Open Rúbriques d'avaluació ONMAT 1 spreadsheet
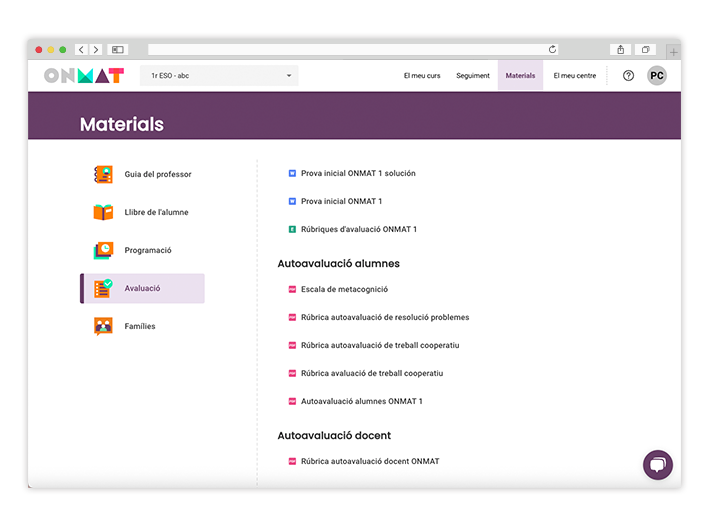704x528 pixels. click(x=358, y=229)
